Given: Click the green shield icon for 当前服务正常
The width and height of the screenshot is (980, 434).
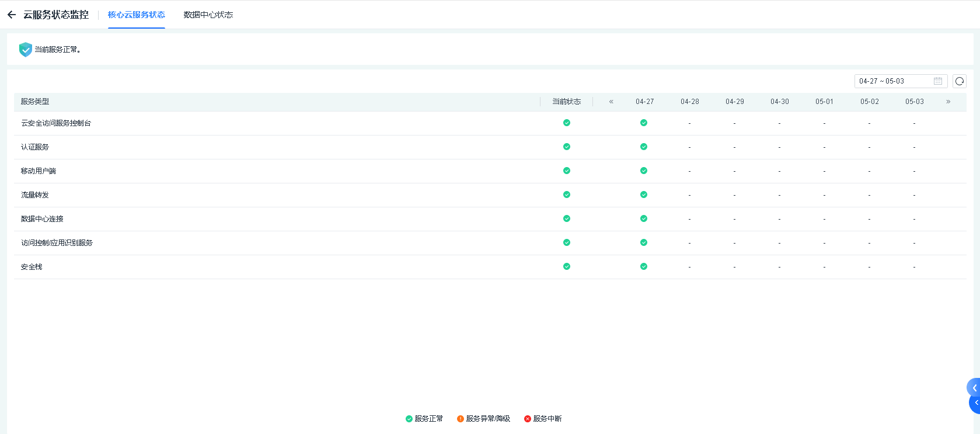Looking at the screenshot, I should (x=25, y=50).
